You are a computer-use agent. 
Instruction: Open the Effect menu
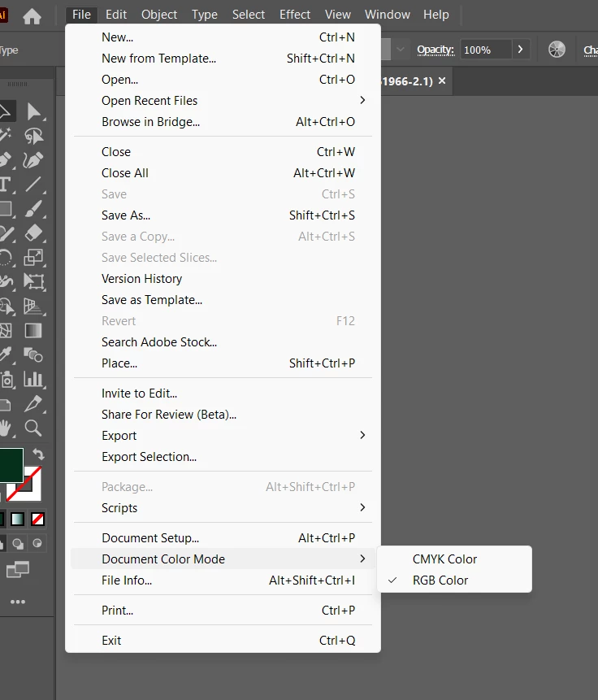(x=295, y=15)
